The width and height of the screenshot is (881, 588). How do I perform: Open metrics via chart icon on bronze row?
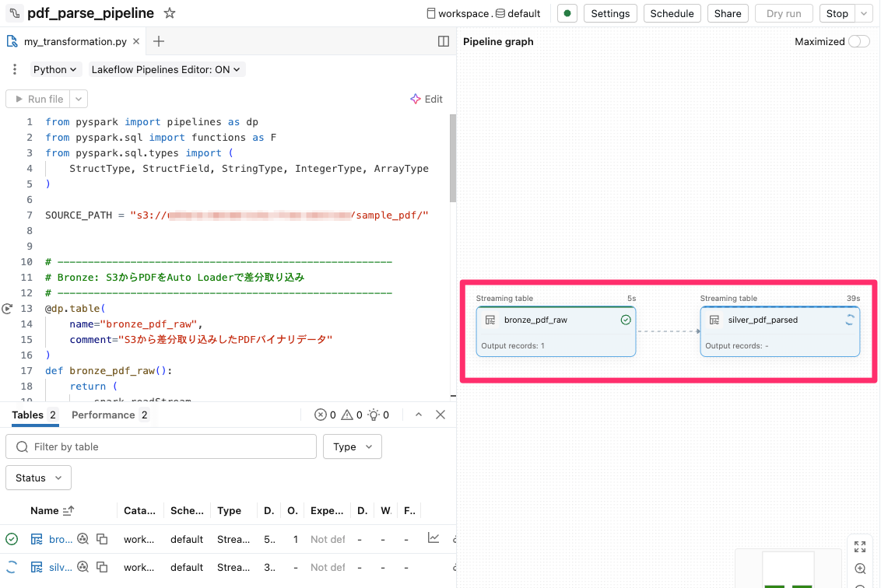click(433, 538)
